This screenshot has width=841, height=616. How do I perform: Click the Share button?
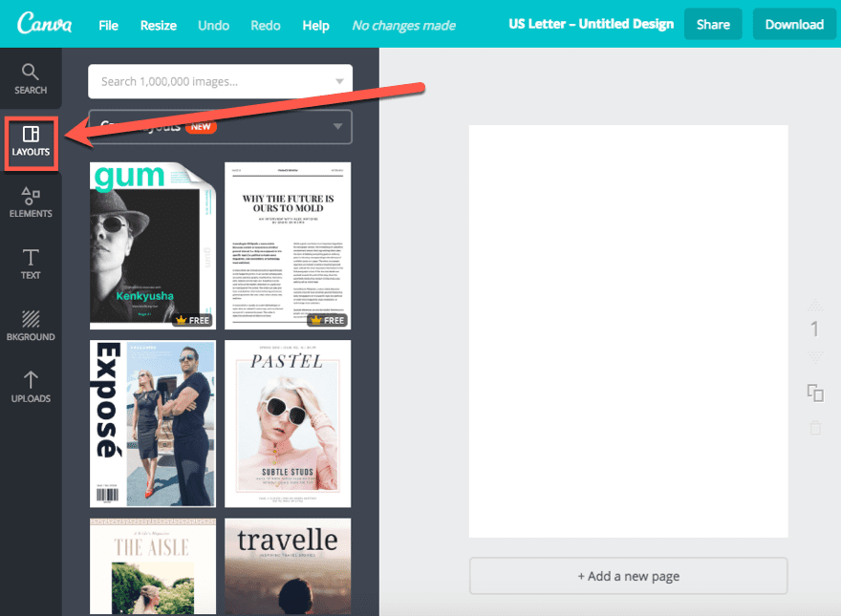713,23
